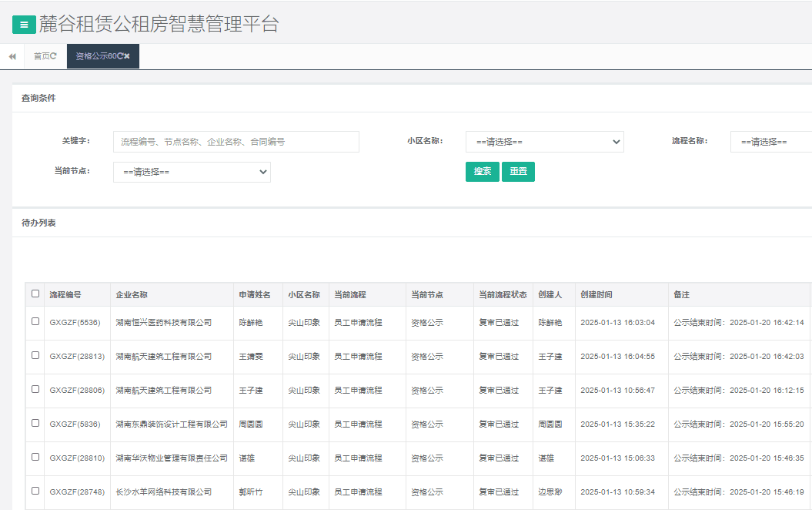Refresh the 资格公示60 tab via its reload icon
This screenshot has height=510, width=812.
[120, 55]
